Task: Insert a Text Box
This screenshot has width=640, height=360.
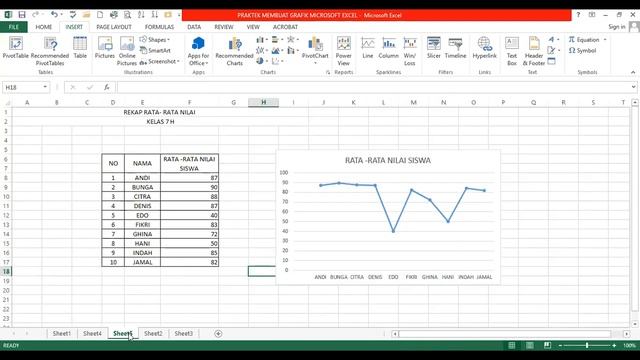Action: [512, 51]
